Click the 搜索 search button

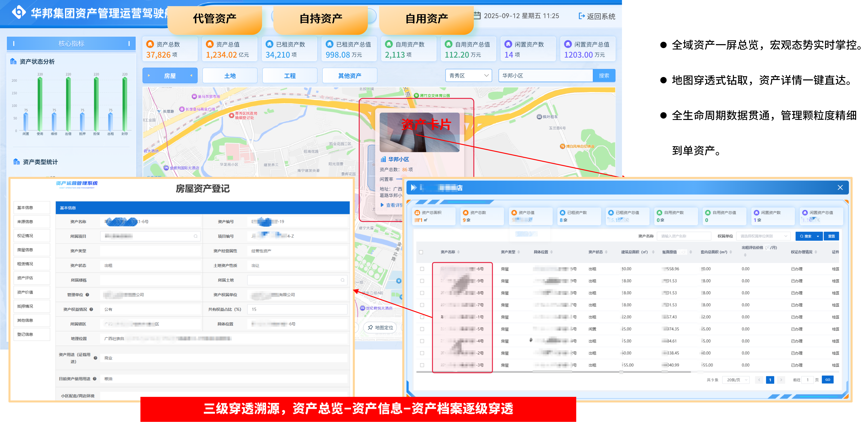(604, 75)
